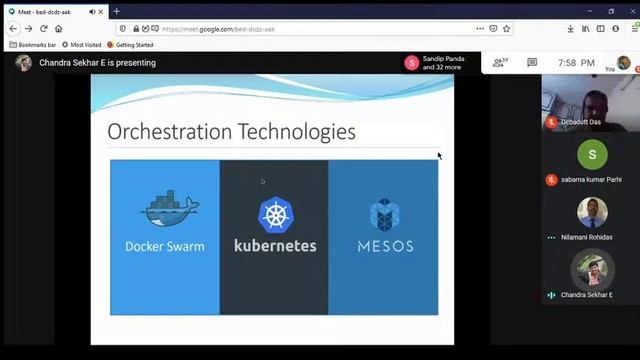The width and height of the screenshot is (640, 360).
Task: Open page actions three-dot menu
Action: pyautogui.click(x=480, y=29)
